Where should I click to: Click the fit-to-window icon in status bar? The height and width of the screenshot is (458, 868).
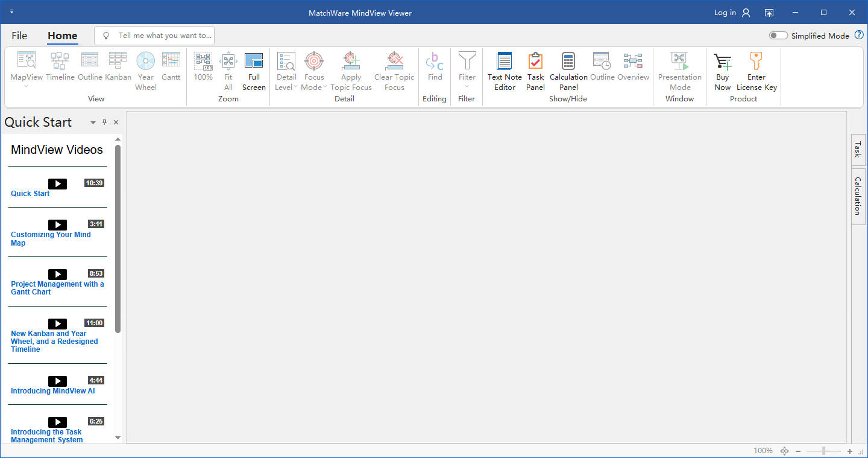(784, 451)
